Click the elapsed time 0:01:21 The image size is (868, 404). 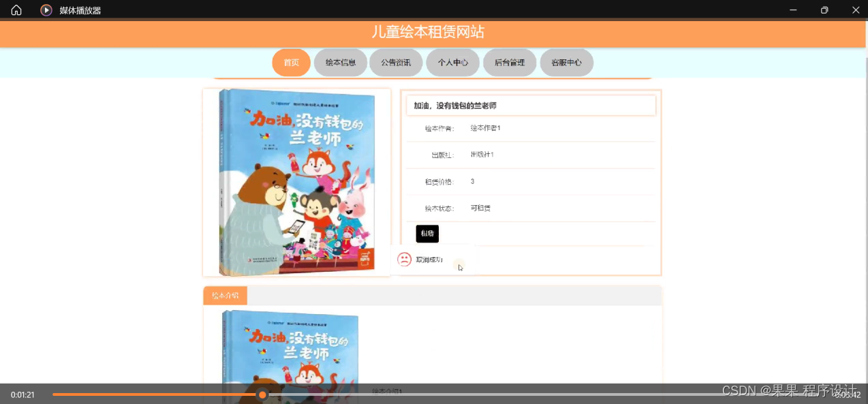coord(22,395)
